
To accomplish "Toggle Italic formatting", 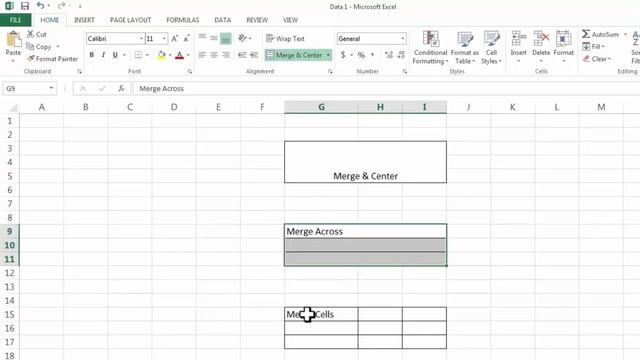I will point(103,55).
